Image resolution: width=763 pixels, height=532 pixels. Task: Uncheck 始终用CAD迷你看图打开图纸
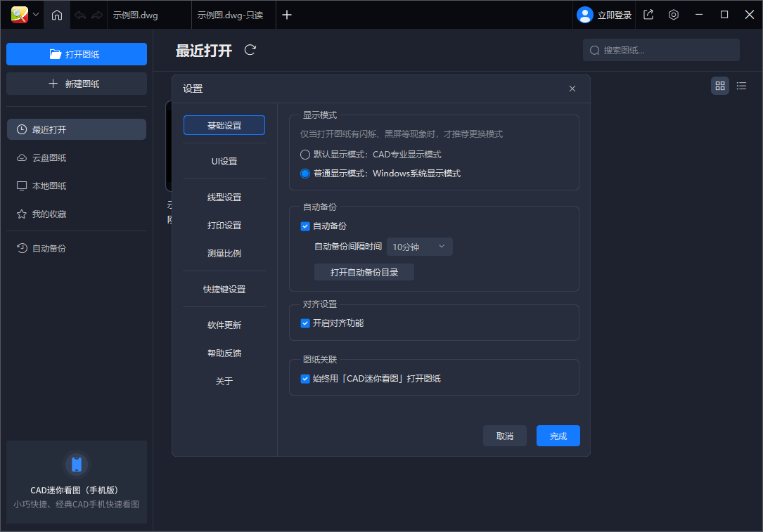coord(305,378)
